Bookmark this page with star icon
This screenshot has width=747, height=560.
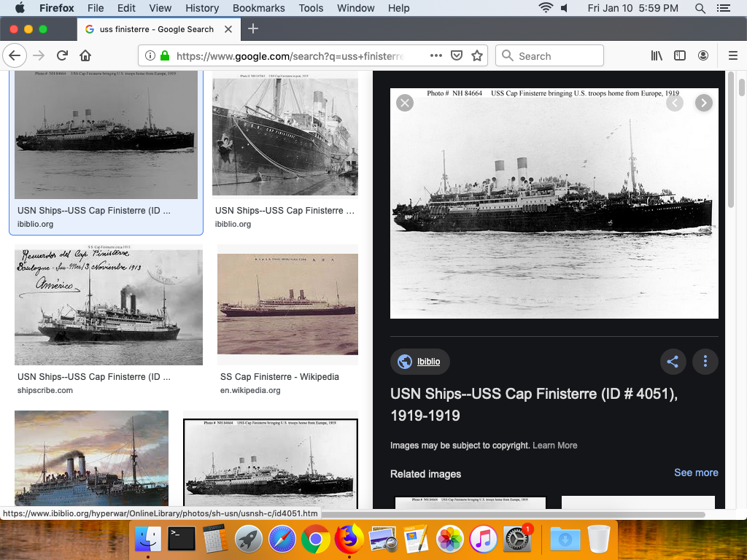(477, 56)
